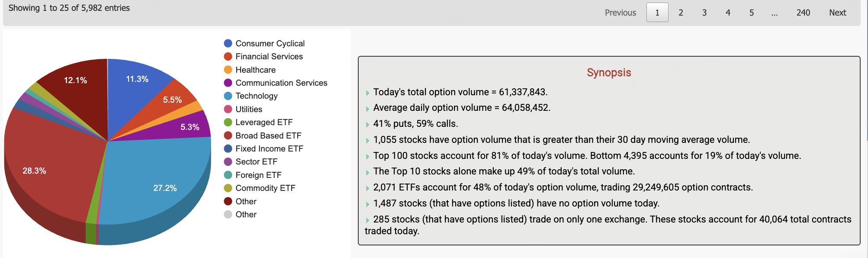
Task: Click the Foreign ETF legend circle
Action: pyautogui.click(x=228, y=175)
